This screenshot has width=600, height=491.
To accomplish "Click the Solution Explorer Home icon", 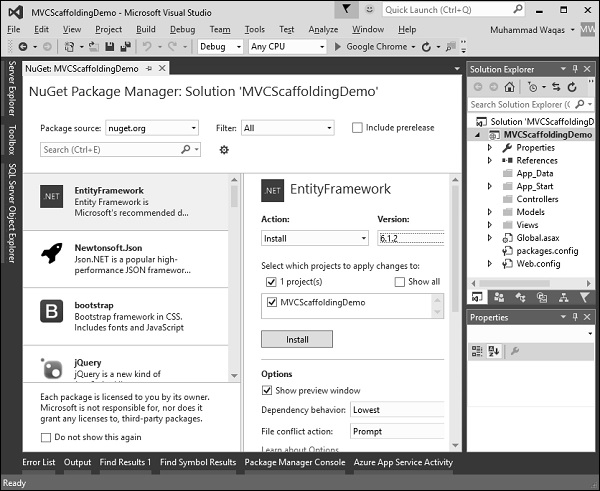I will [x=509, y=87].
